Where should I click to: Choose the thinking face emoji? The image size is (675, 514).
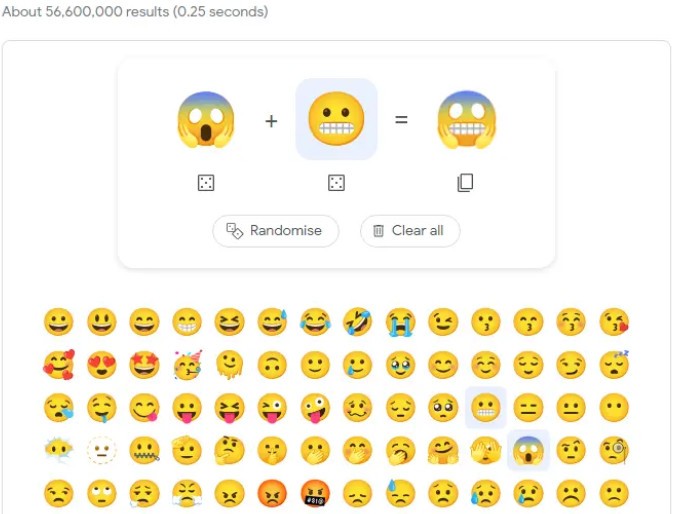coord(229,450)
